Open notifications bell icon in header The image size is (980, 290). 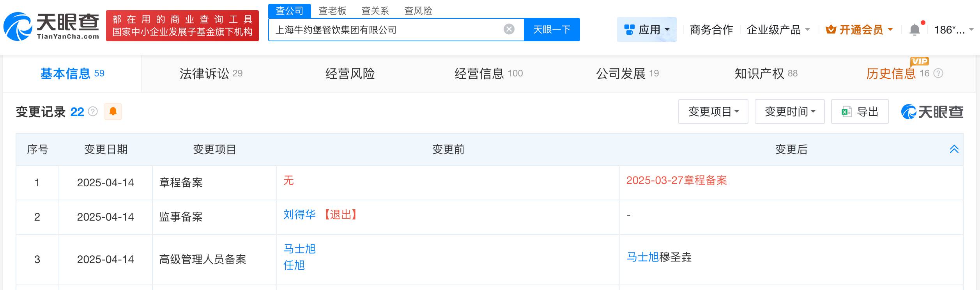pos(915,30)
